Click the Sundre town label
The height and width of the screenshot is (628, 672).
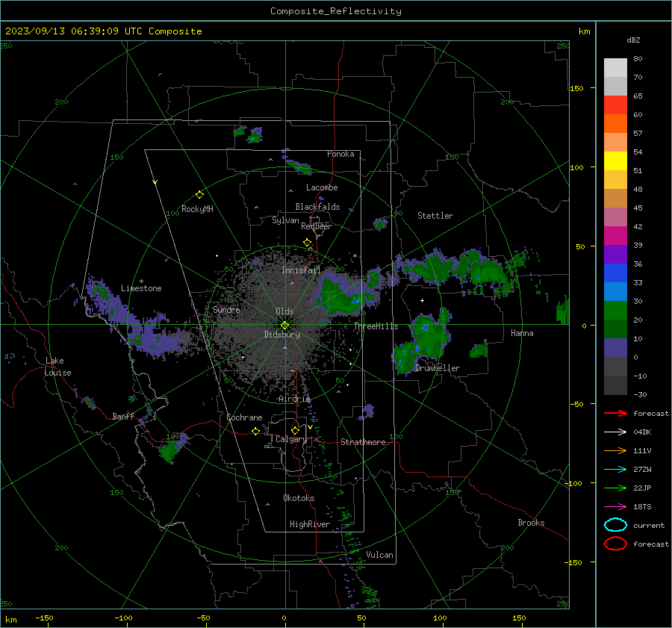coord(226,309)
